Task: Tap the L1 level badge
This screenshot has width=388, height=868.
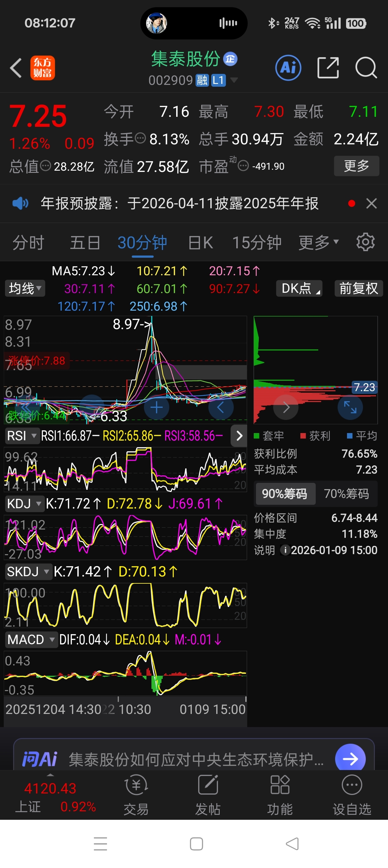Action: [x=218, y=80]
